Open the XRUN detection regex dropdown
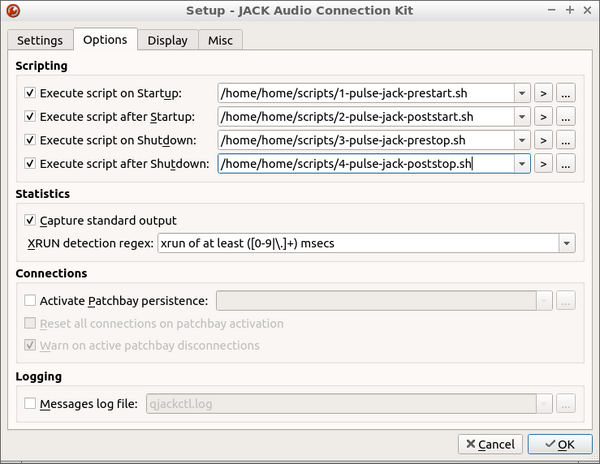 [567, 243]
